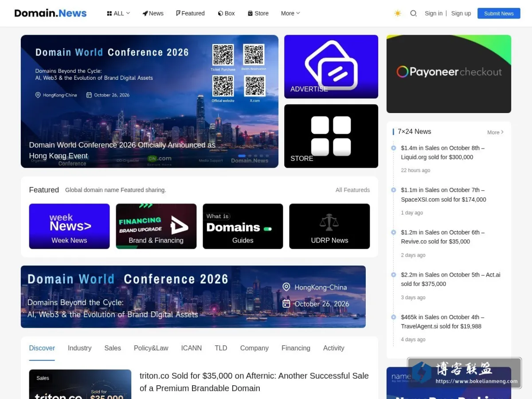
Task: Open the Featured nav item
Action: tap(190, 13)
